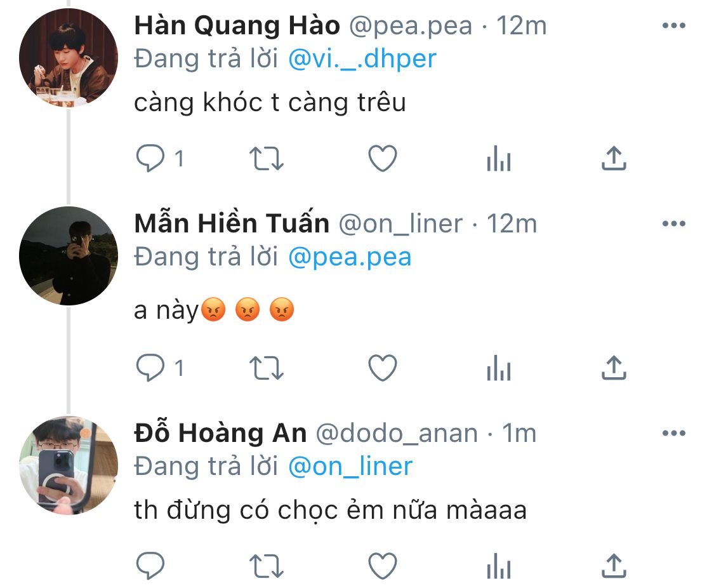Image resolution: width=714 pixels, height=588 pixels.
Task: Reply to Mẫn Hiền Tuấn's tweet
Action: click(x=151, y=368)
